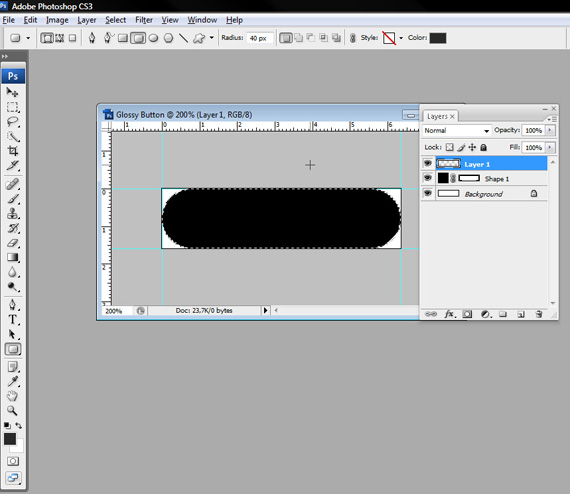Viewport: 570px width, 494px height.
Task: Select the Gradient tool
Action: click(x=12, y=257)
